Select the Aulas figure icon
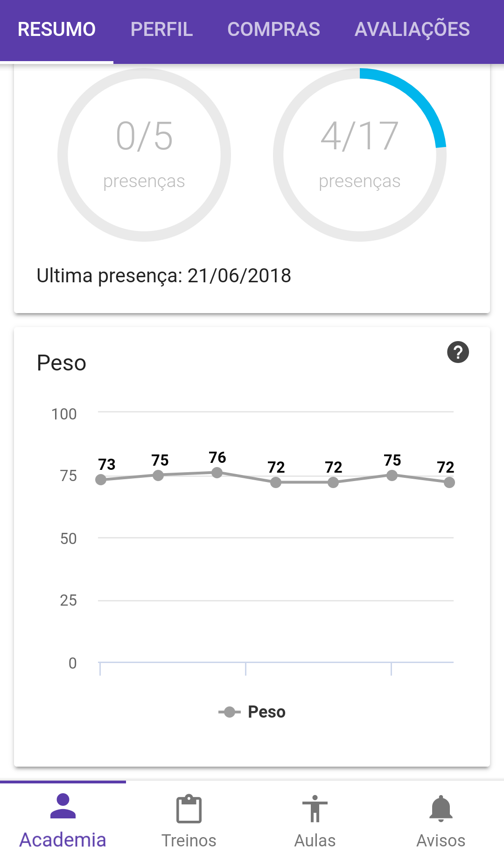The height and width of the screenshot is (859, 504). 315,809
